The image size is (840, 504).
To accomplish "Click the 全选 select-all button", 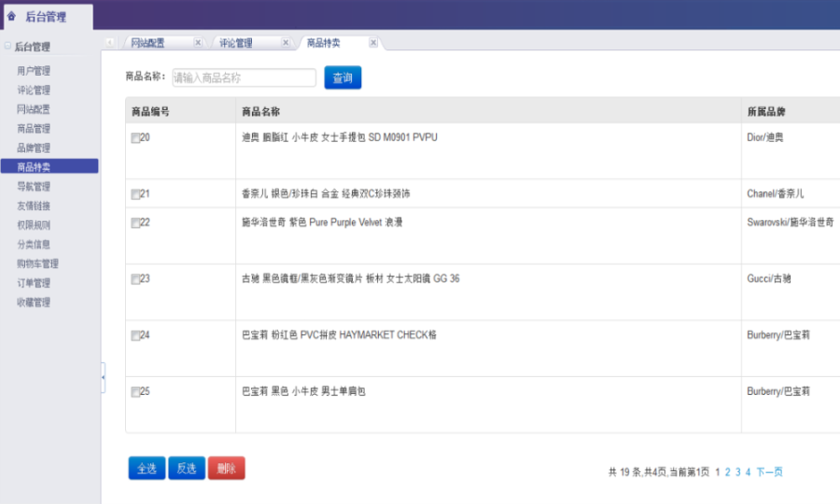I will (147, 469).
